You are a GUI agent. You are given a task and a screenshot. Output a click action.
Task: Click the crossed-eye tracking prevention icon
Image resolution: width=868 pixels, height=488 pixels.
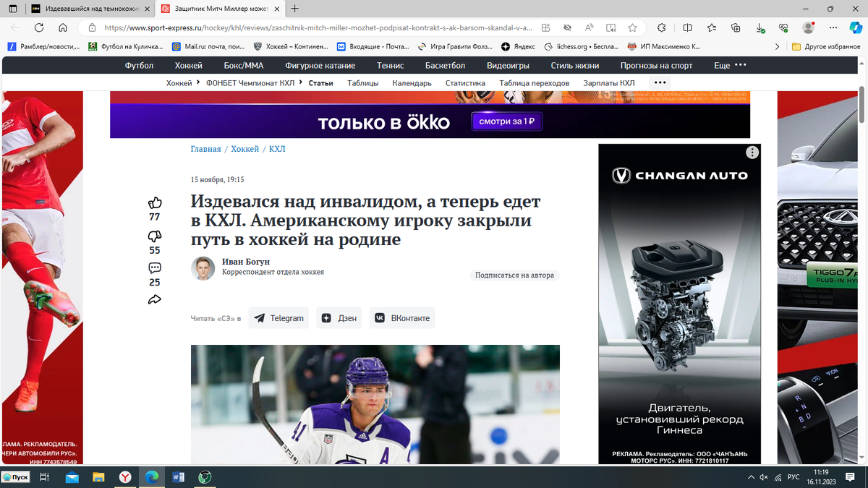coord(568,27)
